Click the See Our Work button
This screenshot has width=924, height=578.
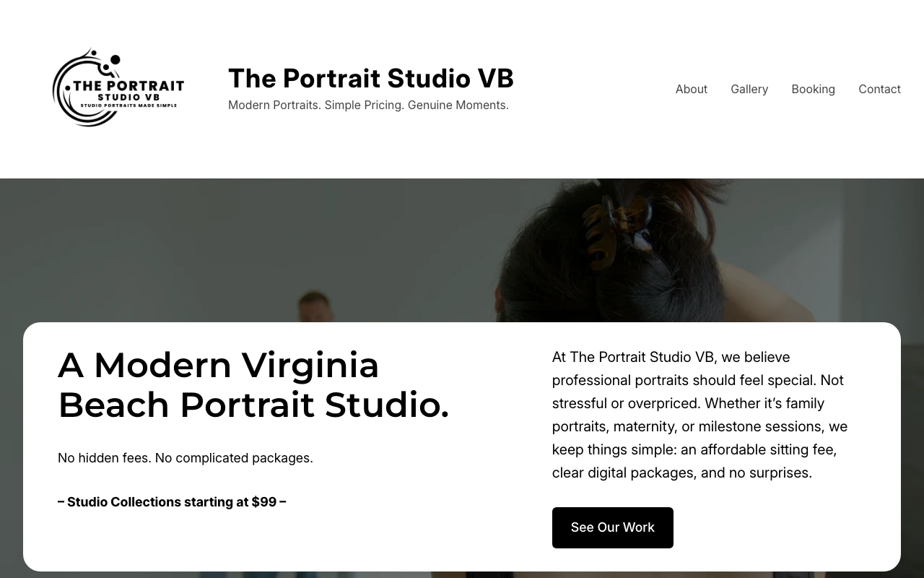612,527
